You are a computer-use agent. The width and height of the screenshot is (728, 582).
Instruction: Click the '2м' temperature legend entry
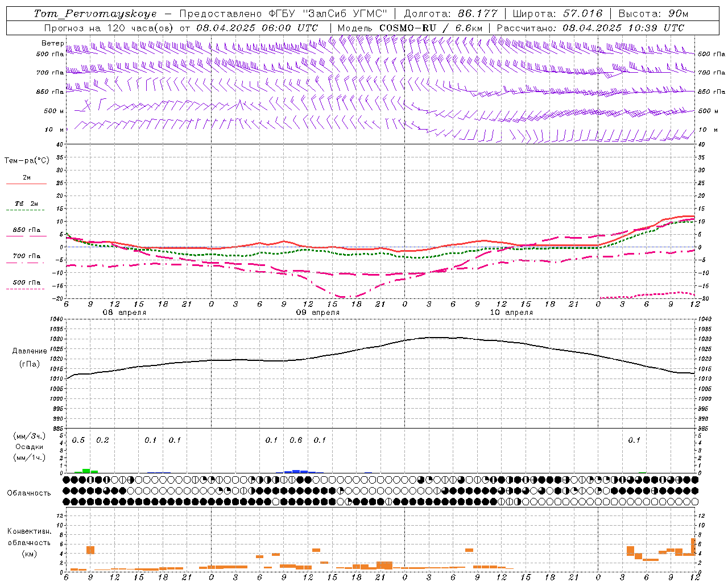click(27, 177)
